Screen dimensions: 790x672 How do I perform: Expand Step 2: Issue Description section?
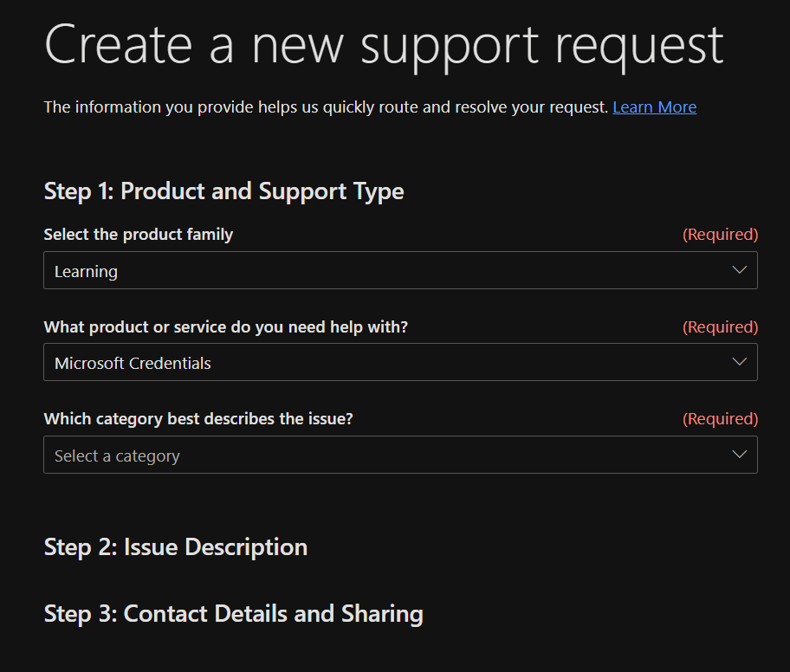(176, 547)
